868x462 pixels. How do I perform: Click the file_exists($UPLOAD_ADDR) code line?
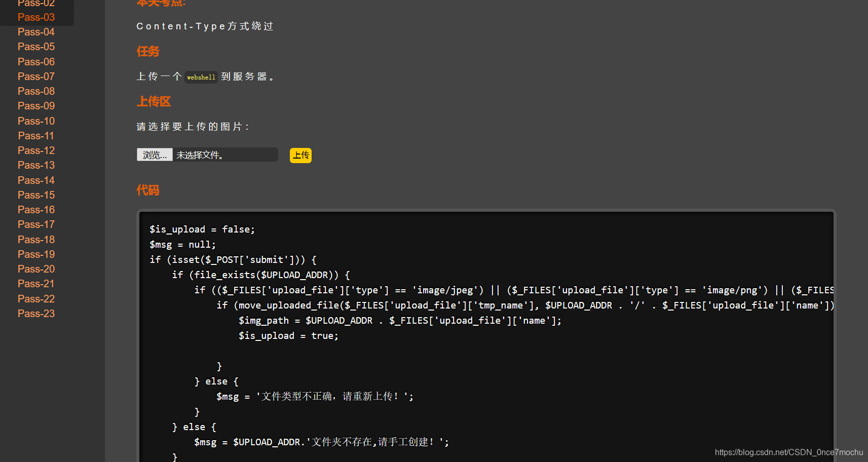(x=261, y=275)
